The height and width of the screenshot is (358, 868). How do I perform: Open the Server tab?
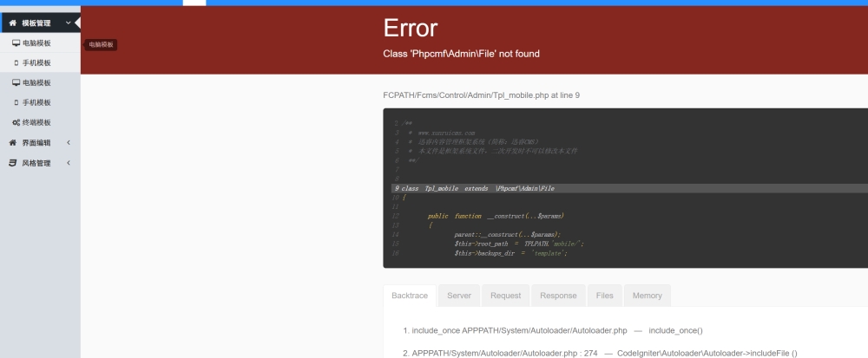coord(459,296)
